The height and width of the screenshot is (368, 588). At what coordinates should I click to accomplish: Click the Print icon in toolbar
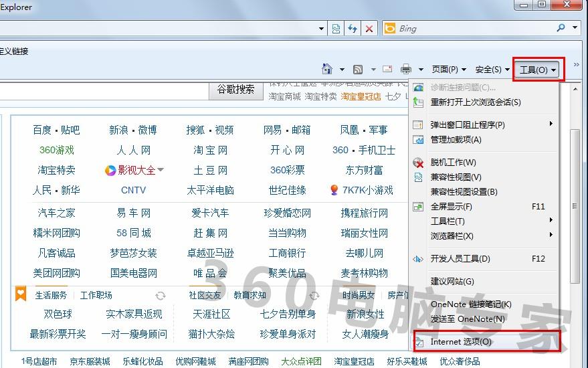[x=406, y=69]
